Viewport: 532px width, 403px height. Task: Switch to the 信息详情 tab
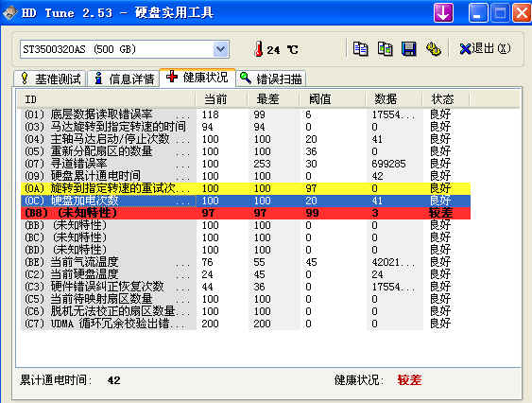coord(124,79)
